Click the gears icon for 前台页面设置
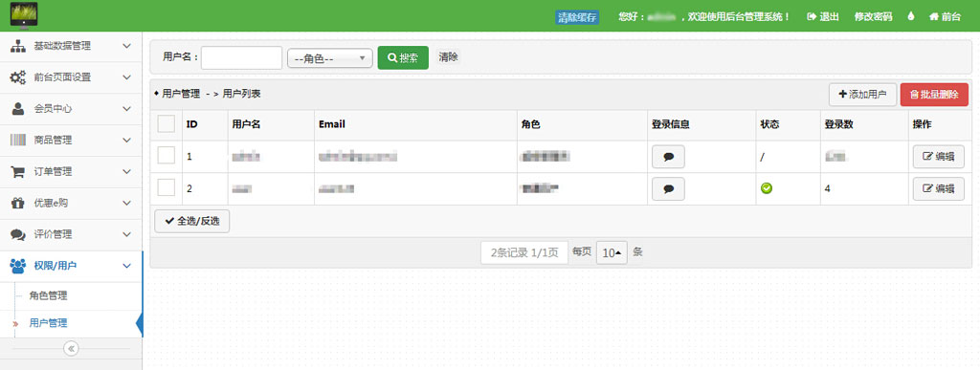 (x=17, y=77)
